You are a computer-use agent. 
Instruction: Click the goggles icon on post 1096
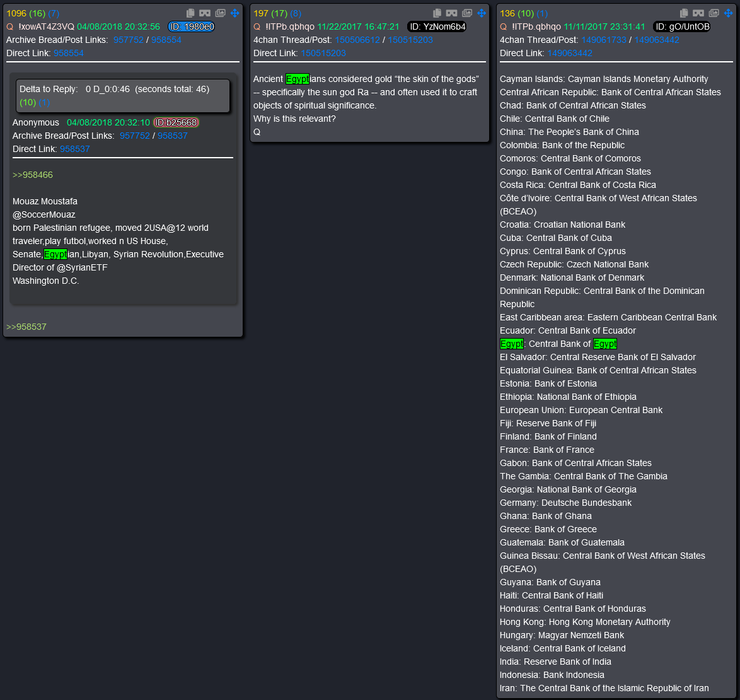click(205, 13)
